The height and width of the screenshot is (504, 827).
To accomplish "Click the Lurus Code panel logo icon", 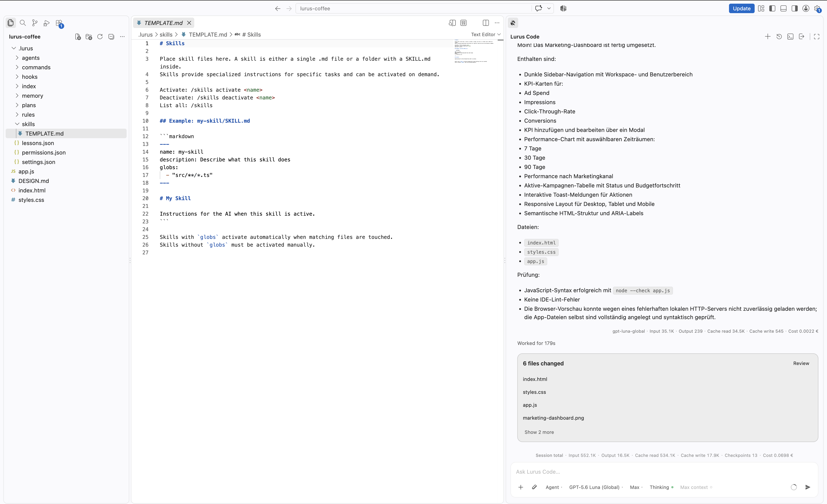I will pyautogui.click(x=513, y=23).
